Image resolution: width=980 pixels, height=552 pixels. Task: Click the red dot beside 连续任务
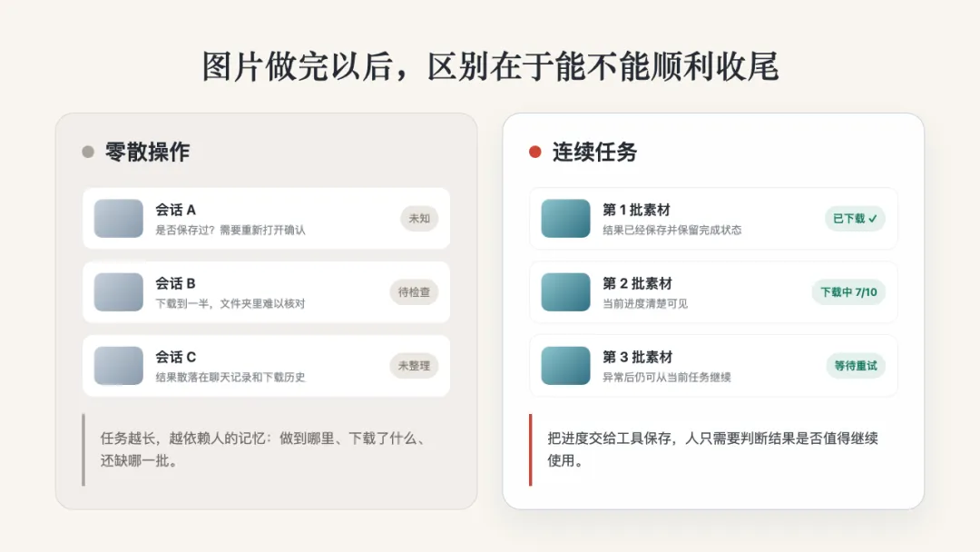(535, 152)
